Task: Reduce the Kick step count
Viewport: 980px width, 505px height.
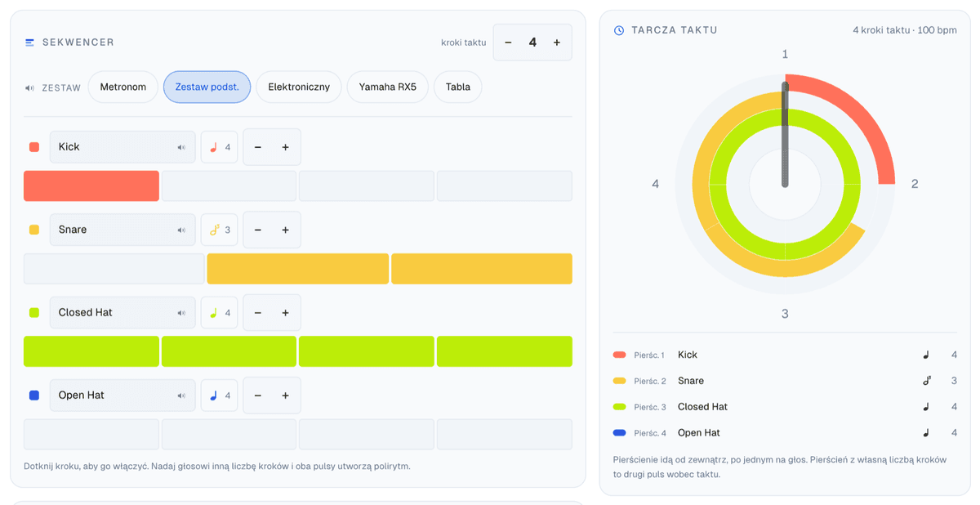Action: 258,147
